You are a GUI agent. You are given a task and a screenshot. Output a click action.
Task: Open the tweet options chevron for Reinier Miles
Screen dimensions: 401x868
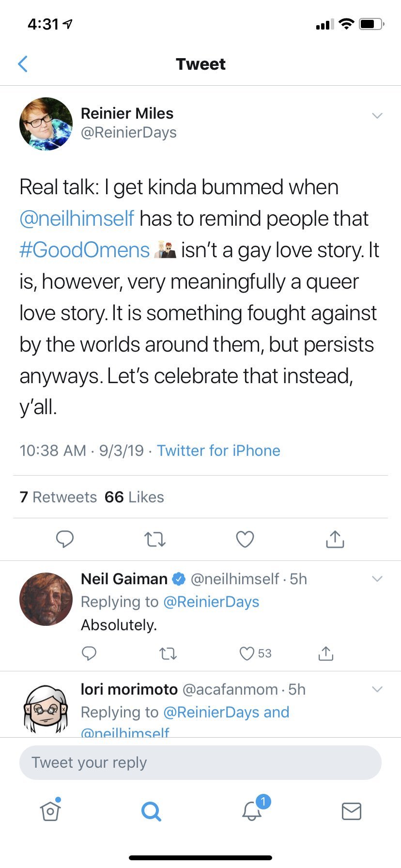coord(377,116)
